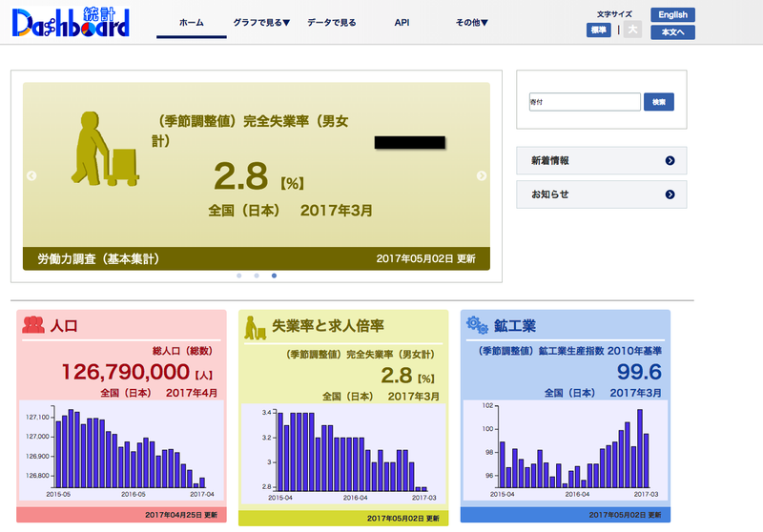Click the worker icon on 失業率と求人倍率 card
This screenshot has height=532, width=763.
pos(255,328)
